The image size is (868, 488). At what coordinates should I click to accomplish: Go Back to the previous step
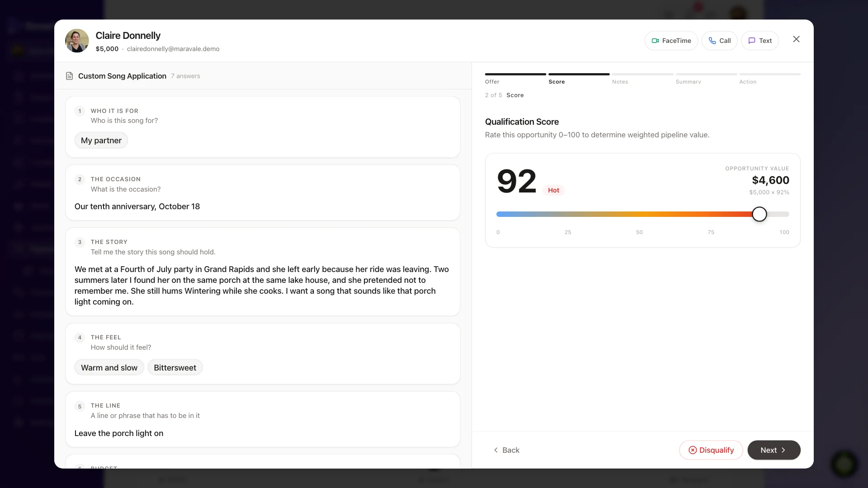pos(506,450)
